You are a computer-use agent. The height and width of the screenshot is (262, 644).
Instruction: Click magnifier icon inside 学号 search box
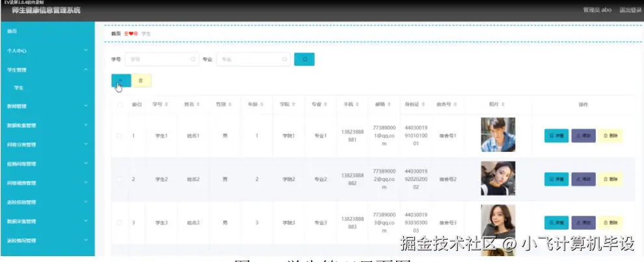coord(193,59)
